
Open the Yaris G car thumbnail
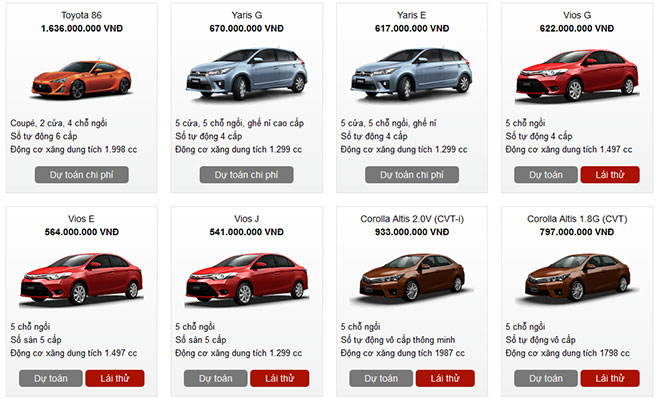247,74
